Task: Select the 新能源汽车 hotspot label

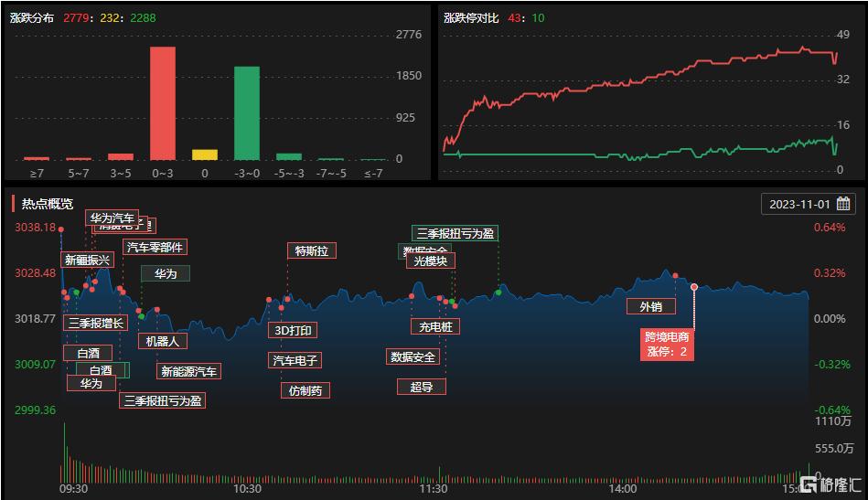Action: click(188, 371)
